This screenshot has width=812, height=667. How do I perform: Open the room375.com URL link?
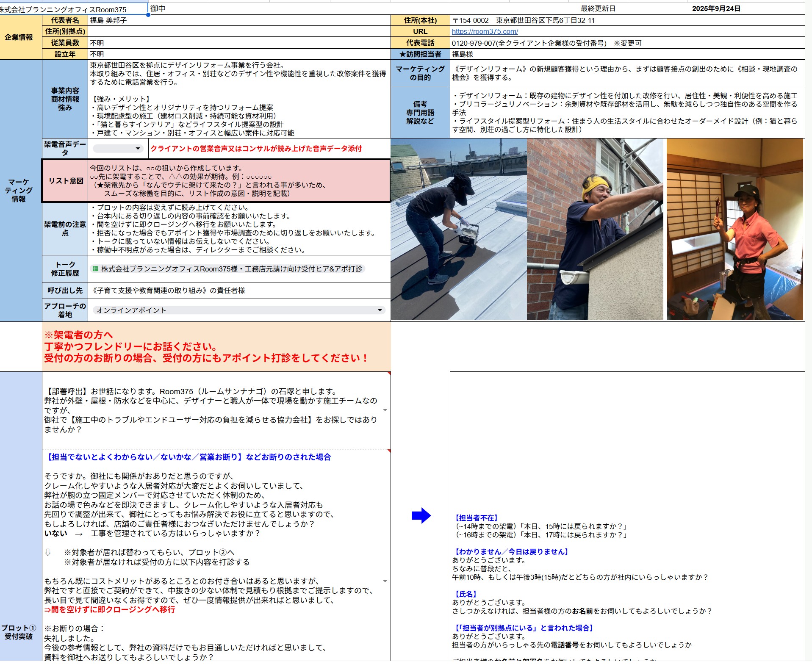pos(485,31)
